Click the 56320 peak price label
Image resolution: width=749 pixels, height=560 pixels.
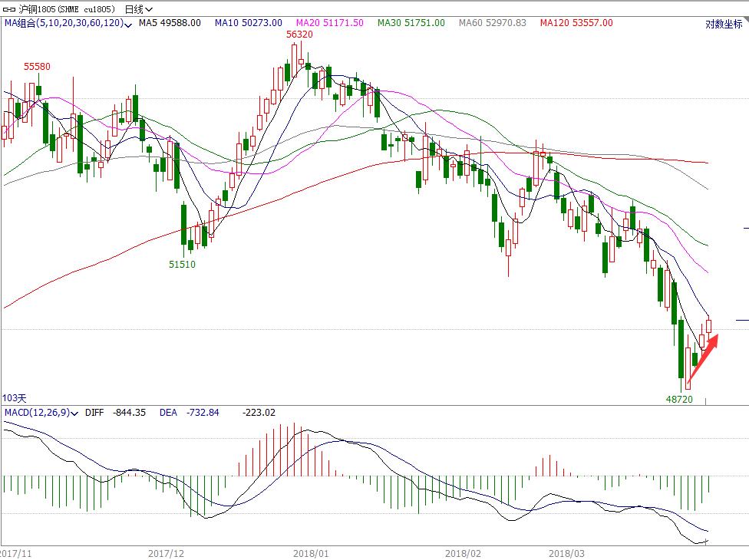[299, 35]
